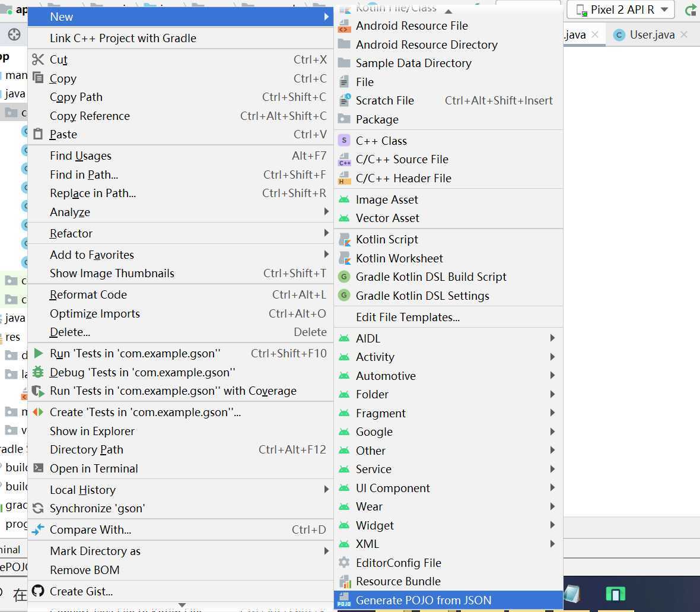Image resolution: width=700 pixels, height=612 pixels.
Task: Select Find Usages menu entry
Action: pyautogui.click(x=180, y=156)
